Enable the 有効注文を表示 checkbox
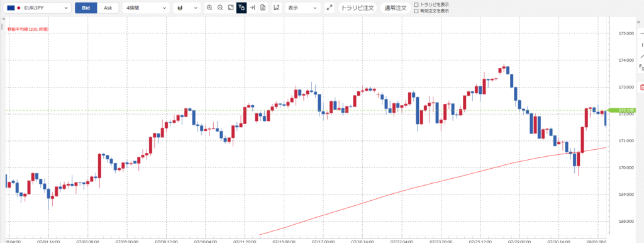Viewport: 644px width, 243px height. pos(416,11)
